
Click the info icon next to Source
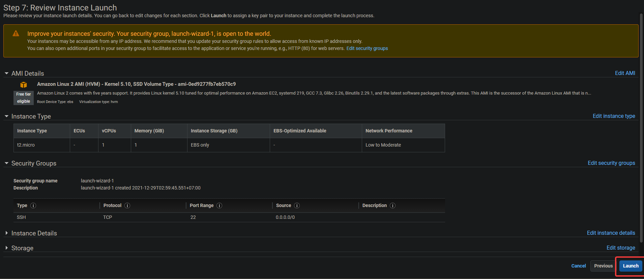(x=297, y=205)
